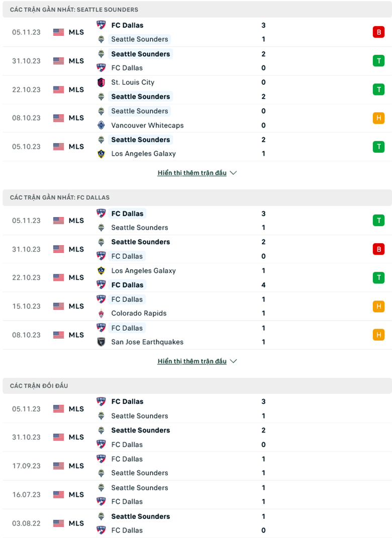
Task: Click the San Jose Earthquakes club logo
Action: click(102, 342)
